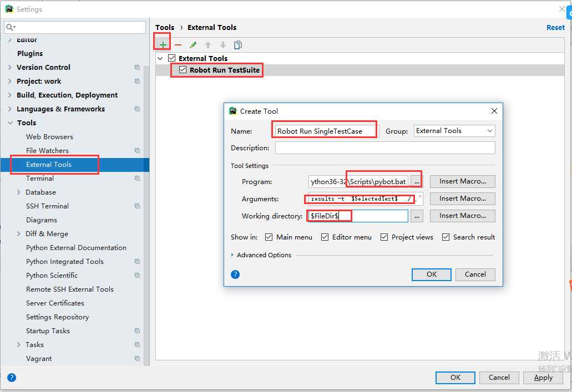Expand Tasks settings node
Viewport: 572px width, 392px height.
tap(19, 344)
